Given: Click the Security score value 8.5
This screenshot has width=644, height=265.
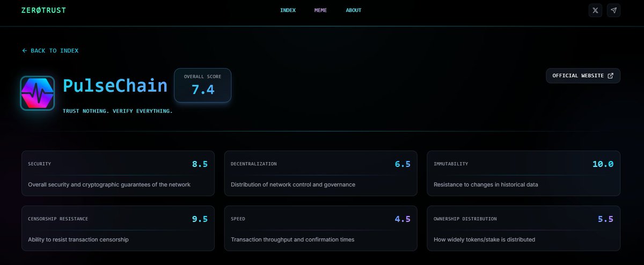Looking at the screenshot, I should pyautogui.click(x=200, y=164).
